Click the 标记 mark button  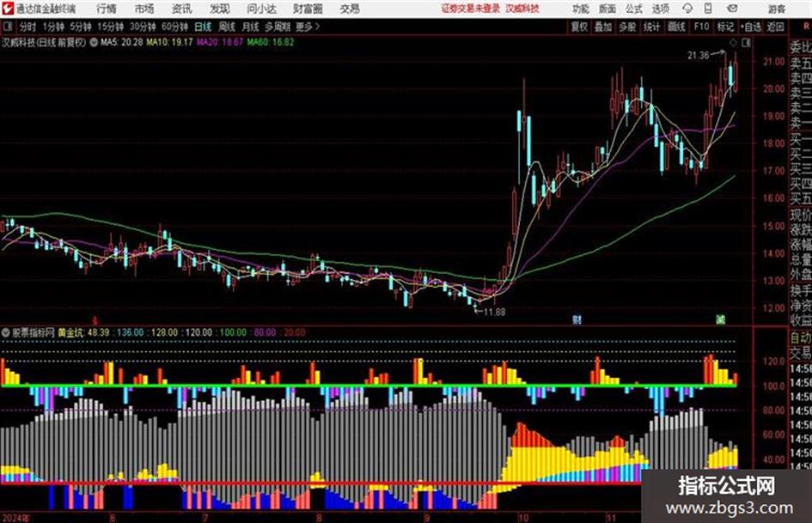click(725, 27)
